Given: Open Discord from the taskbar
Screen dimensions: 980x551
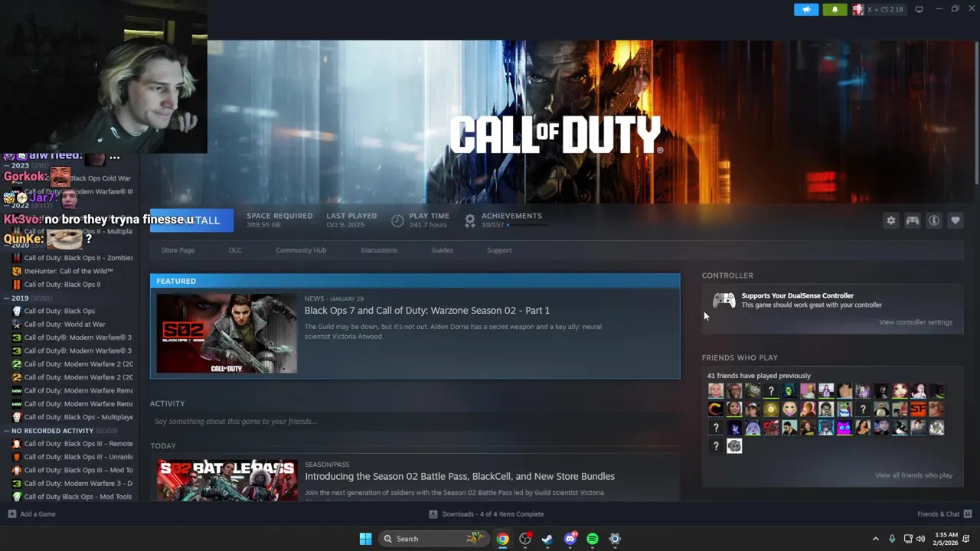Looking at the screenshot, I should coord(570,539).
